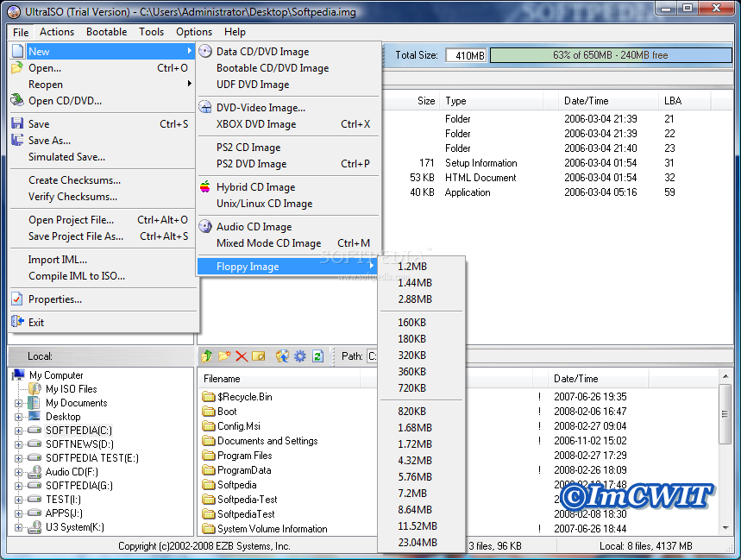This screenshot has width=741, height=560.
Task: Click the disc icon beside Data CD/DVD Image
Action: [205, 51]
